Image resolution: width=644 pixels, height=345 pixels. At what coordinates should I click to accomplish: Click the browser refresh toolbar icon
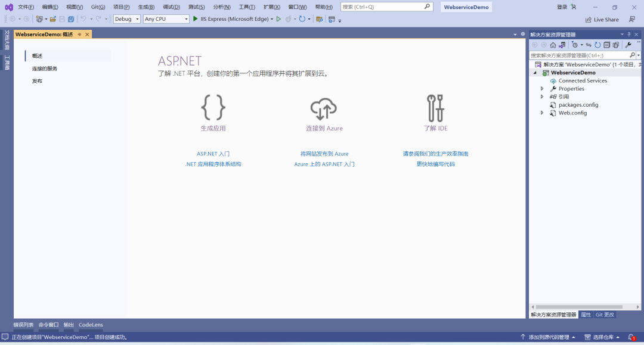302,19
